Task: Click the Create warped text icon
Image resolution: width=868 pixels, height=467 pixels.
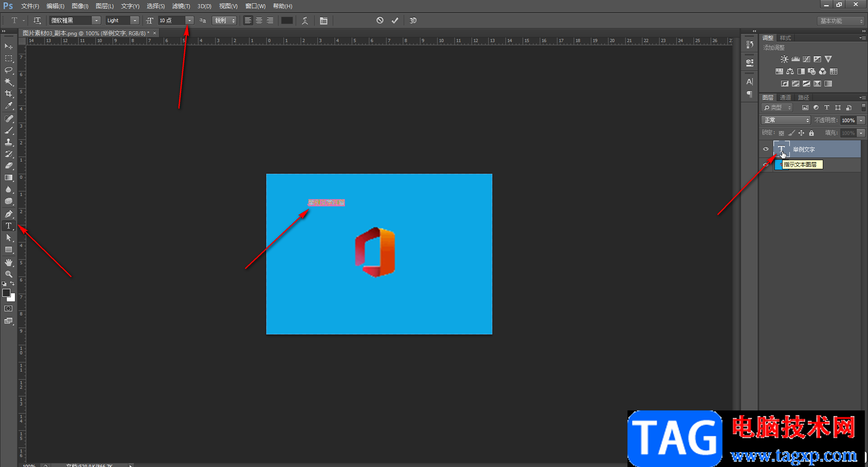Action: click(x=305, y=20)
